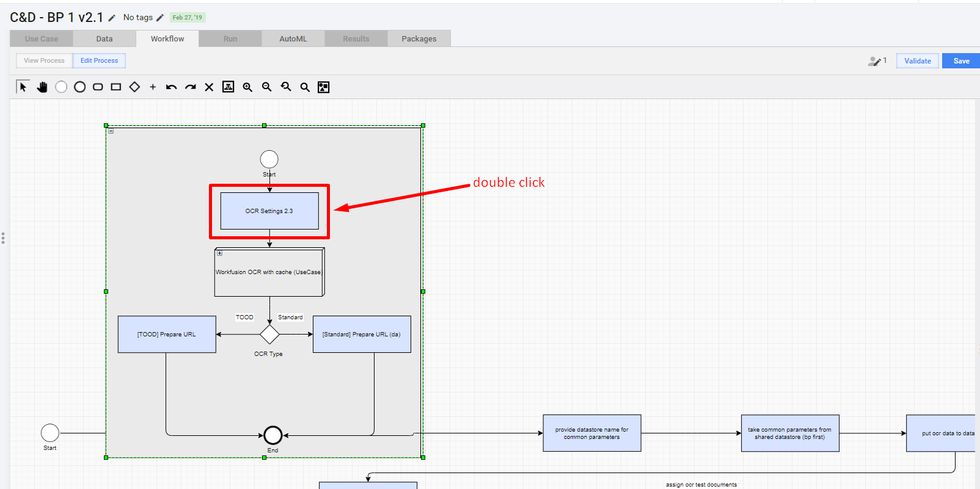
Task: Expand the Workfusion OCR with cache subprocess
Action: (x=219, y=253)
